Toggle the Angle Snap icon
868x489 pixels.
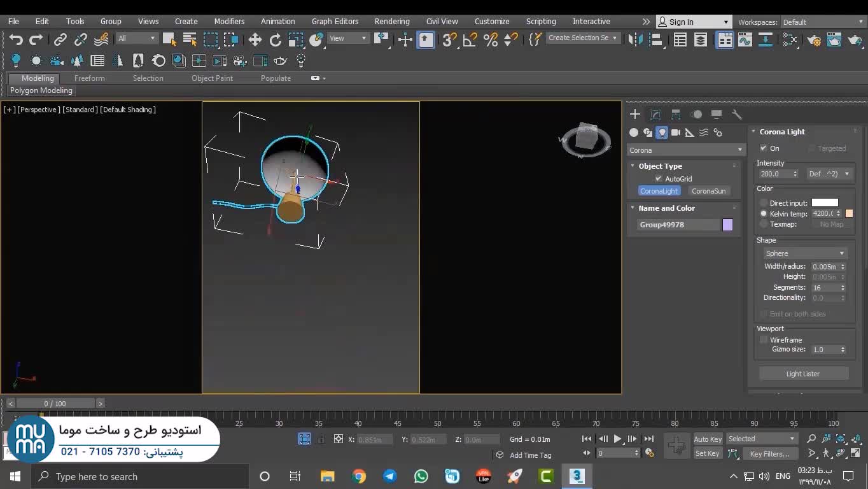[470, 40]
